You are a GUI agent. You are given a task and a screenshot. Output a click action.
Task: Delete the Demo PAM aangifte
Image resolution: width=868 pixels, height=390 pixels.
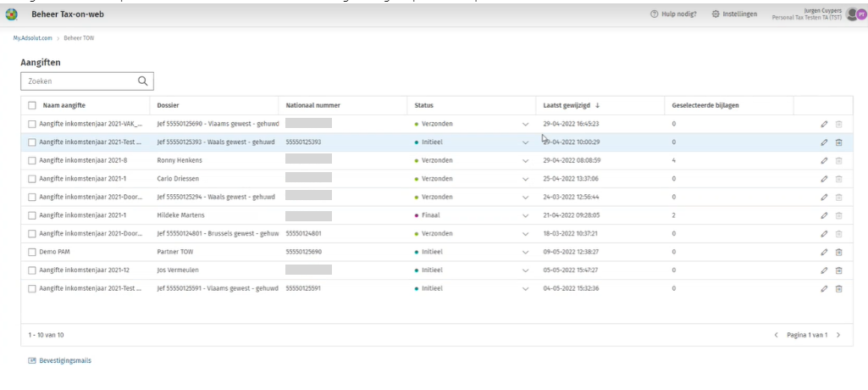click(838, 252)
